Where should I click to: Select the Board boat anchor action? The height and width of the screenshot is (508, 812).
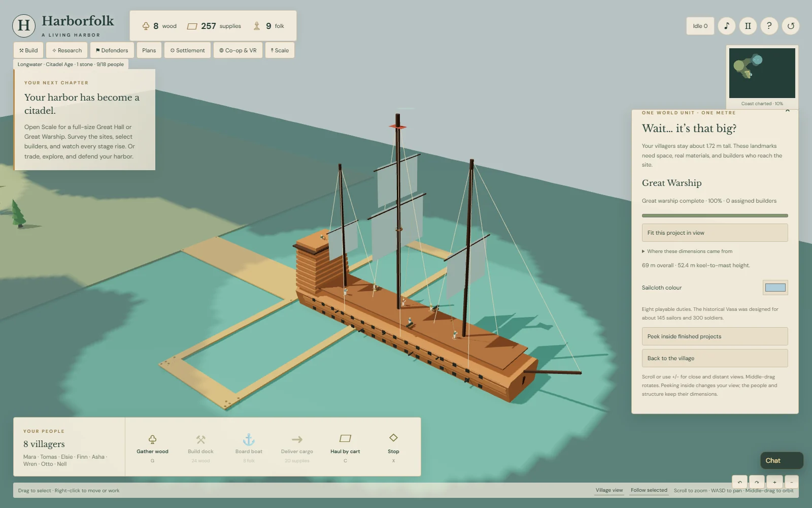tap(249, 448)
